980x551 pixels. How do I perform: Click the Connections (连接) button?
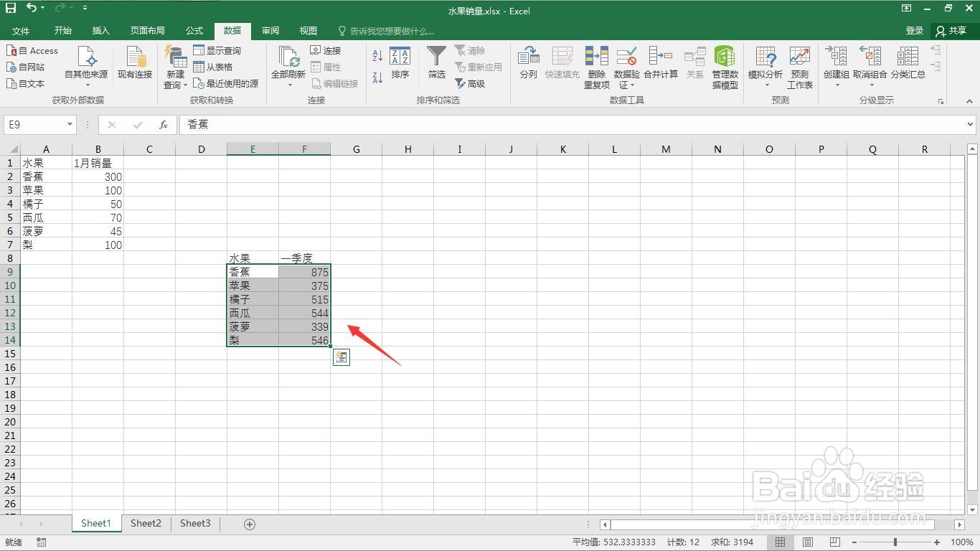(326, 51)
